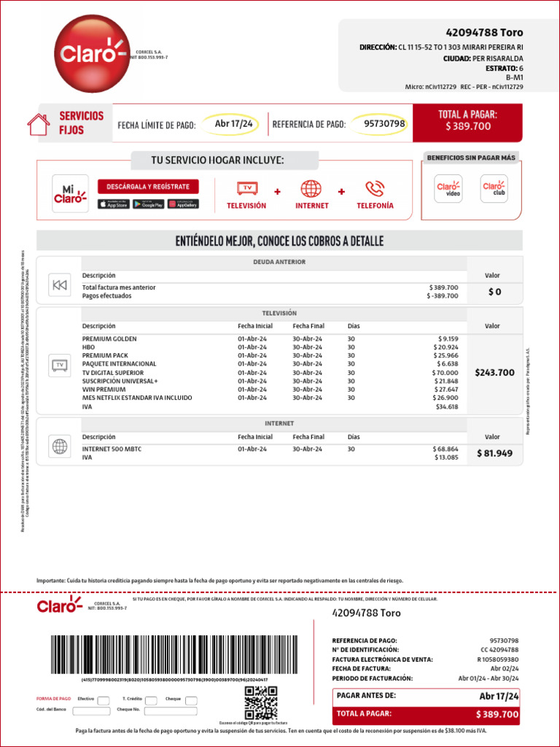Click the Dirección address line
560x747 pixels.
[441, 47]
